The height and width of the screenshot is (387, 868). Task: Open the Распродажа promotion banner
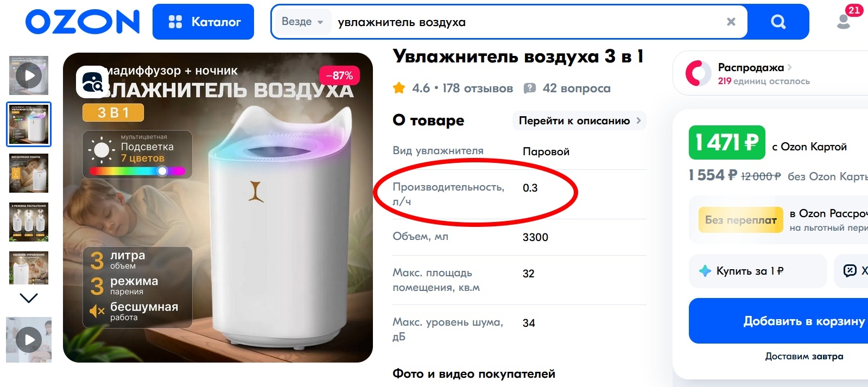770,73
